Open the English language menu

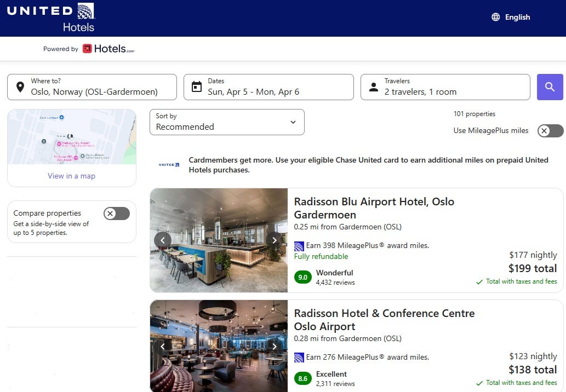tap(517, 17)
